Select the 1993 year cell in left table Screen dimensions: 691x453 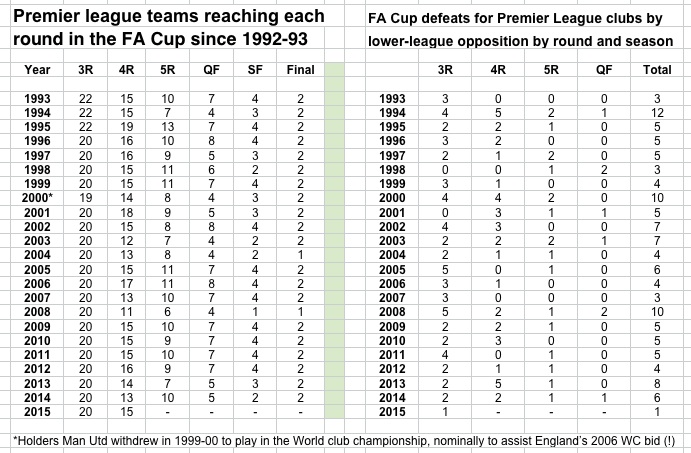(x=37, y=99)
